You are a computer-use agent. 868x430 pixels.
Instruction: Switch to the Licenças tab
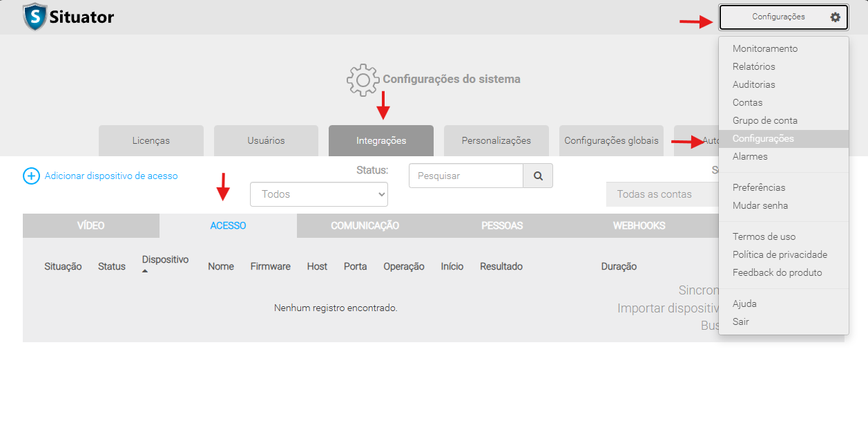[151, 140]
